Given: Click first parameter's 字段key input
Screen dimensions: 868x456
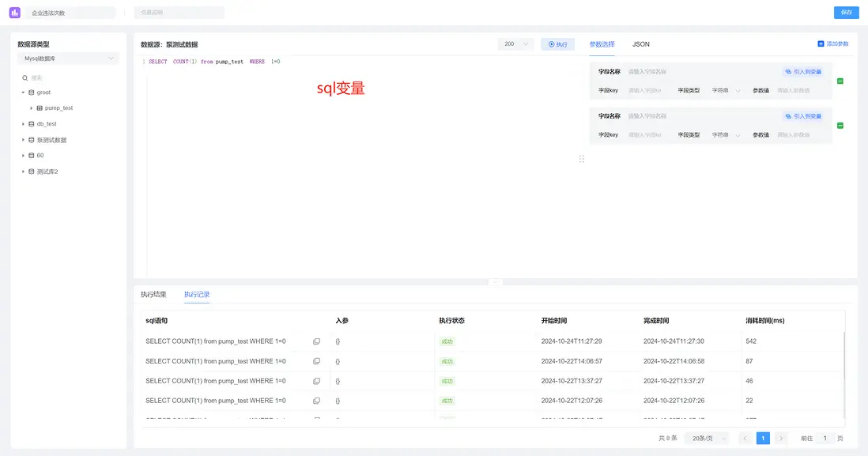Looking at the screenshot, I should click(x=647, y=90).
